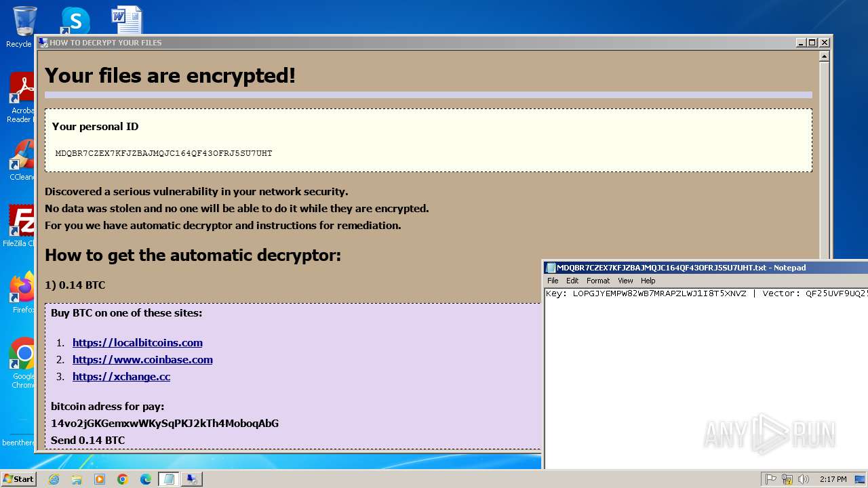Viewport: 868px width, 488px height.
Task: Open Chrome from the taskbar
Action: click(x=123, y=479)
